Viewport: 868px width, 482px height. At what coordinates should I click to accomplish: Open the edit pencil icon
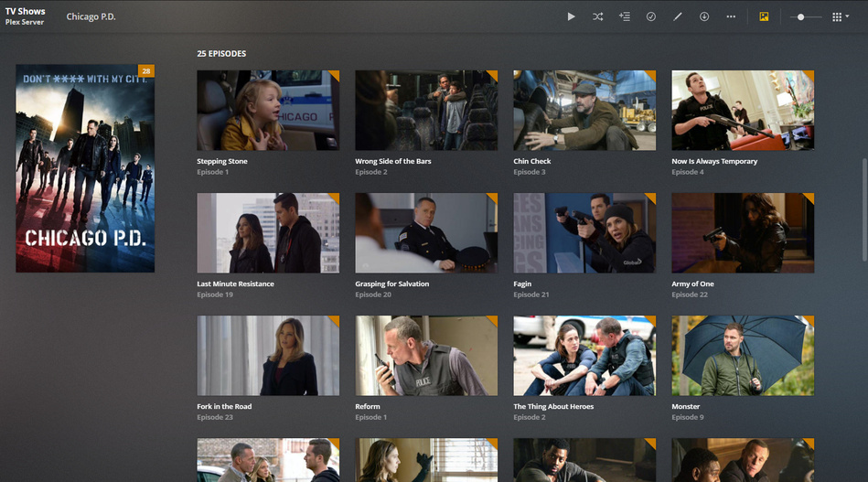pos(678,16)
